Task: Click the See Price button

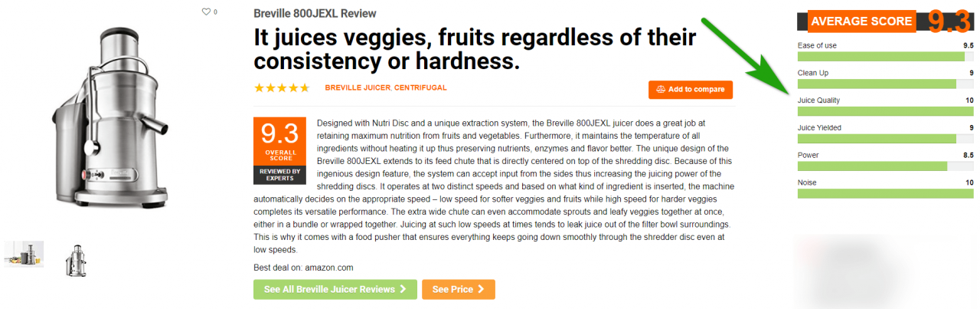Action: tap(459, 289)
